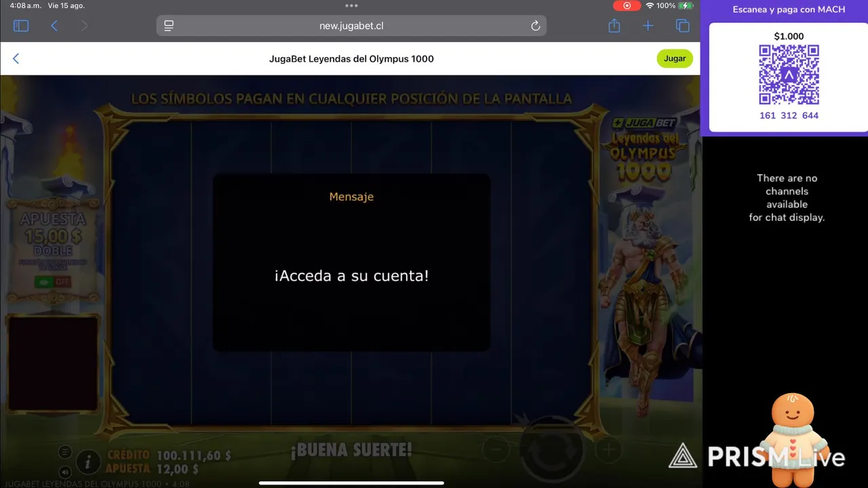Show all Safari tabs overview icon

(x=683, y=26)
